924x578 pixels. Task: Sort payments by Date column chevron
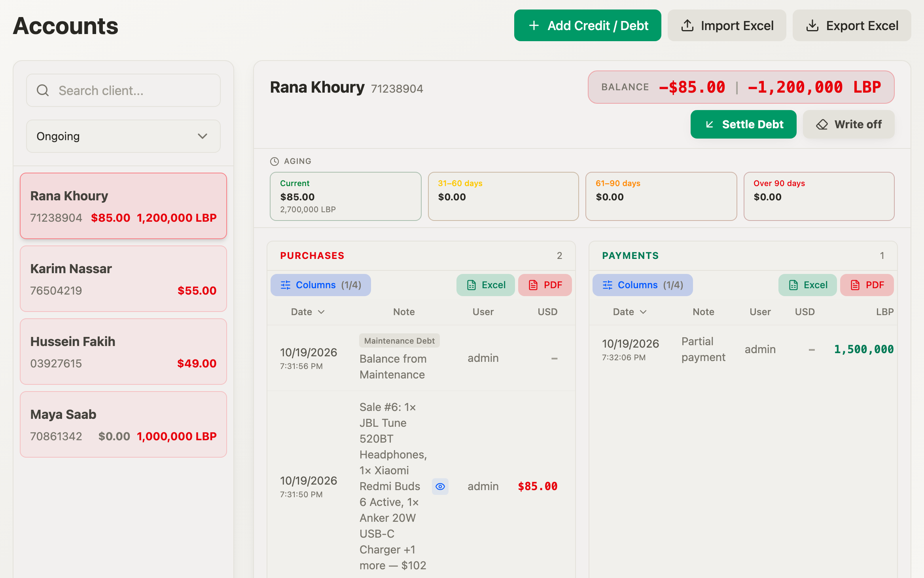click(x=643, y=312)
